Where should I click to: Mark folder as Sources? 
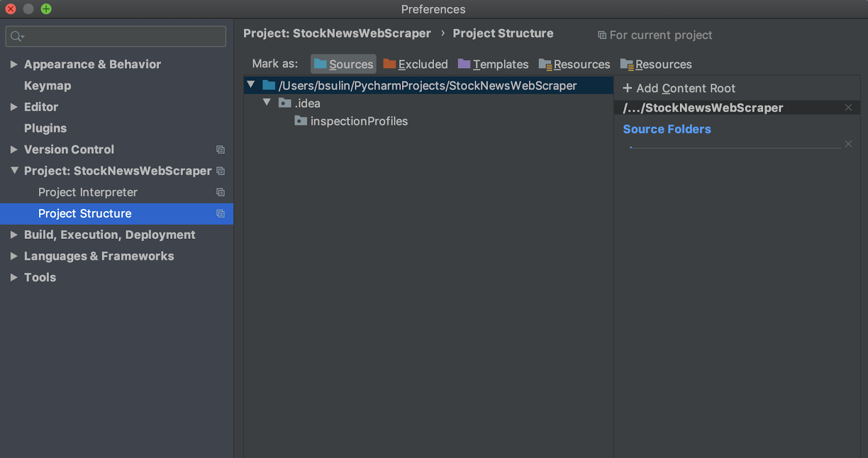point(343,64)
